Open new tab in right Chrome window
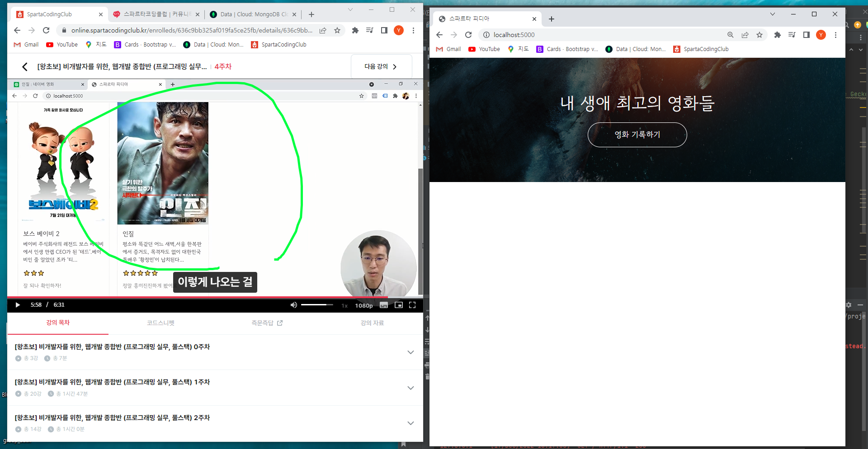The image size is (868, 449). click(552, 19)
